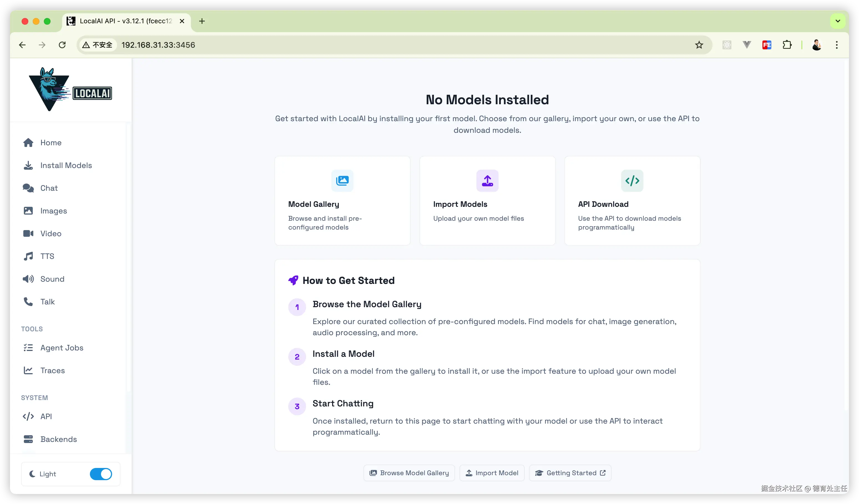Open the Backends sidebar item
The height and width of the screenshot is (504, 859).
point(58,439)
